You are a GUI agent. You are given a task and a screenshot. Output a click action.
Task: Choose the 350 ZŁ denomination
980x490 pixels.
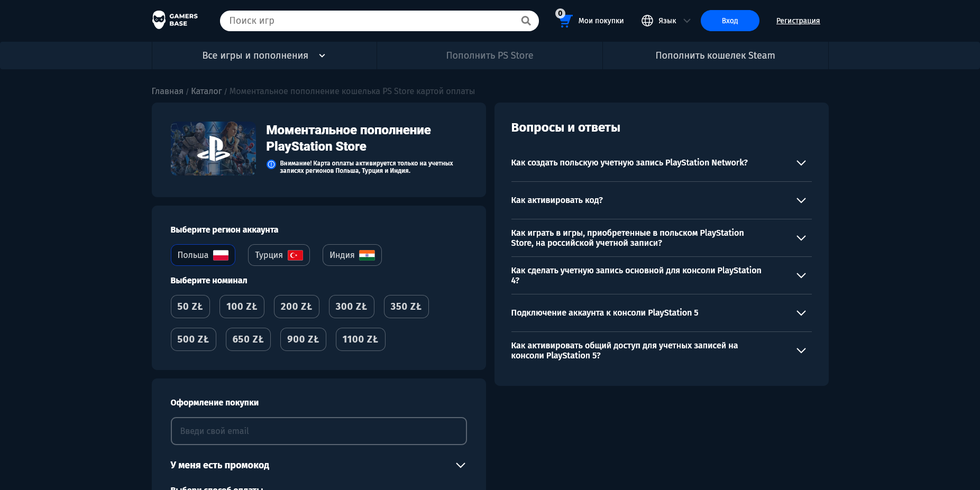[406, 307]
